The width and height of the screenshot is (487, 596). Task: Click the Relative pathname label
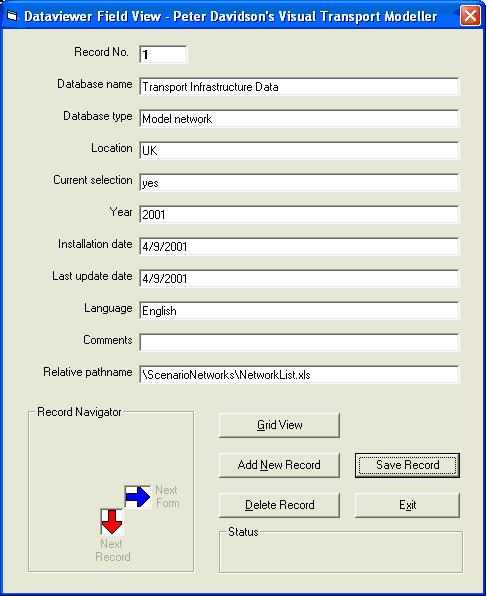click(x=88, y=372)
